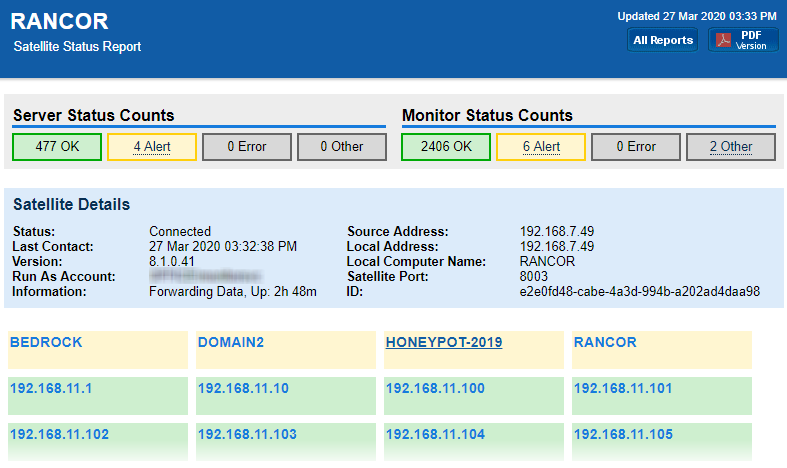Select the 2406 OK monitor status box
The image size is (787, 468).
446,147
